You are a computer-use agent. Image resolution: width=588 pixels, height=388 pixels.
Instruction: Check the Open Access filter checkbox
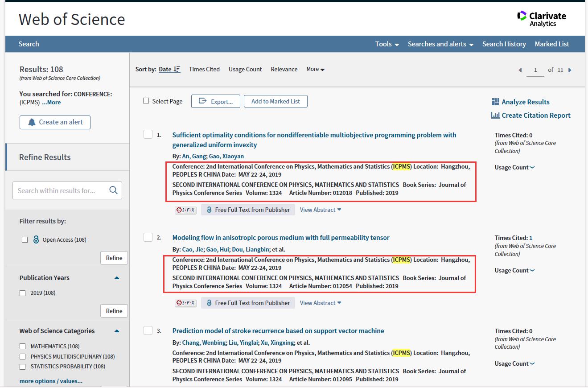(25, 240)
